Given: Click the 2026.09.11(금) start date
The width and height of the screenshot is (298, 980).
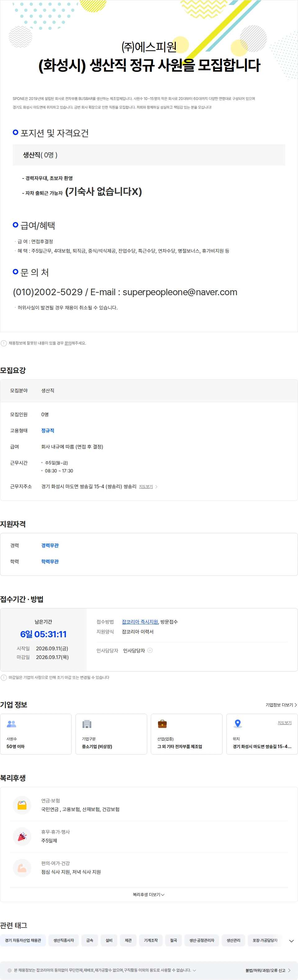Looking at the screenshot, I should coord(52,648).
